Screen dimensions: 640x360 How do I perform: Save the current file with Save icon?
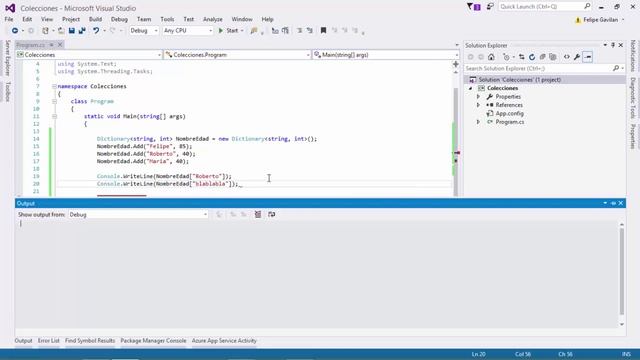pyautogui.click(x=72, y=31)
